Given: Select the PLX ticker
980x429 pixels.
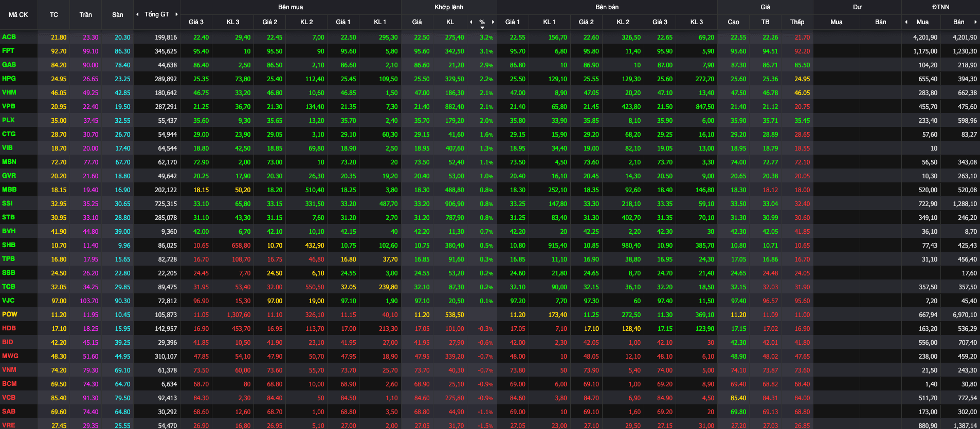Looking at the screenshot, I should pyautogui.click(x=8, y=120).
